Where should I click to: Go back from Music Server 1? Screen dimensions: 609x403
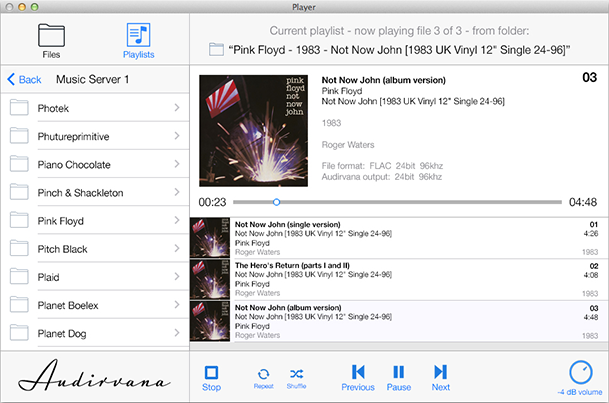(24, 79)
